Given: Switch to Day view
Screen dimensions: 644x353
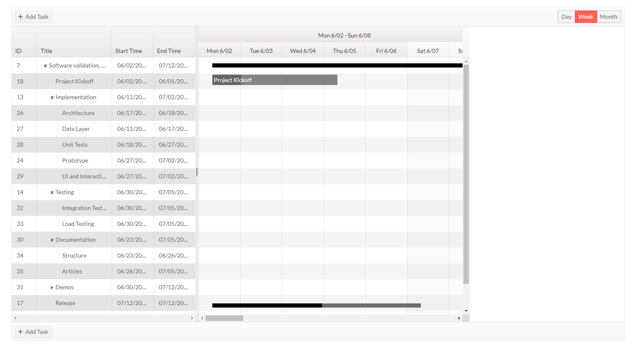Looking at the screenshot, I should [566, 17].
